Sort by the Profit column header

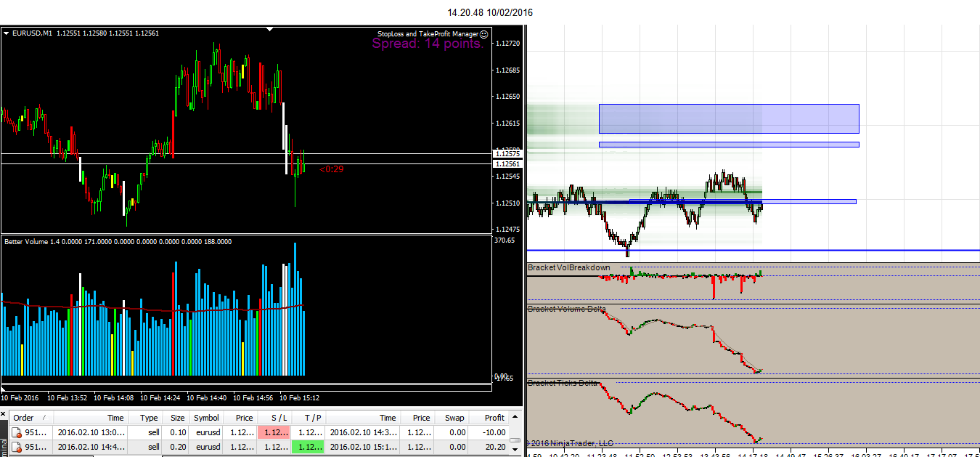pos(488,418)
